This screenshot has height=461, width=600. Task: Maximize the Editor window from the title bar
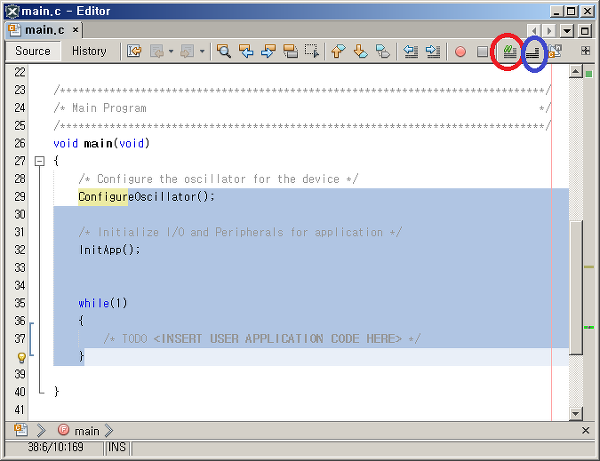point(571,11)
